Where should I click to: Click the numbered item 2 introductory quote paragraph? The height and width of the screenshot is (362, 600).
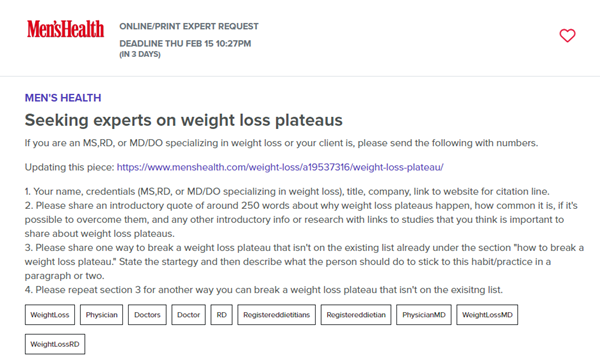coord(302,220)
